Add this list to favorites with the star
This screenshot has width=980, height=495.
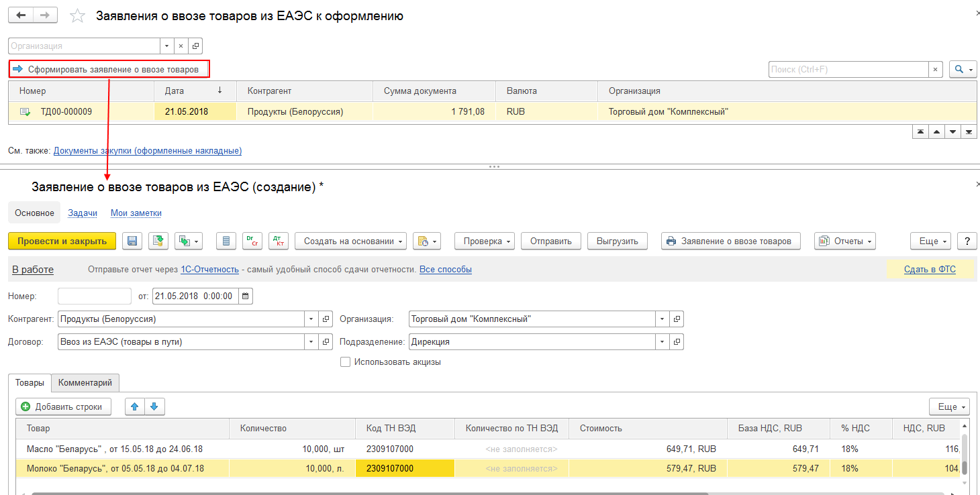[78, 15]
